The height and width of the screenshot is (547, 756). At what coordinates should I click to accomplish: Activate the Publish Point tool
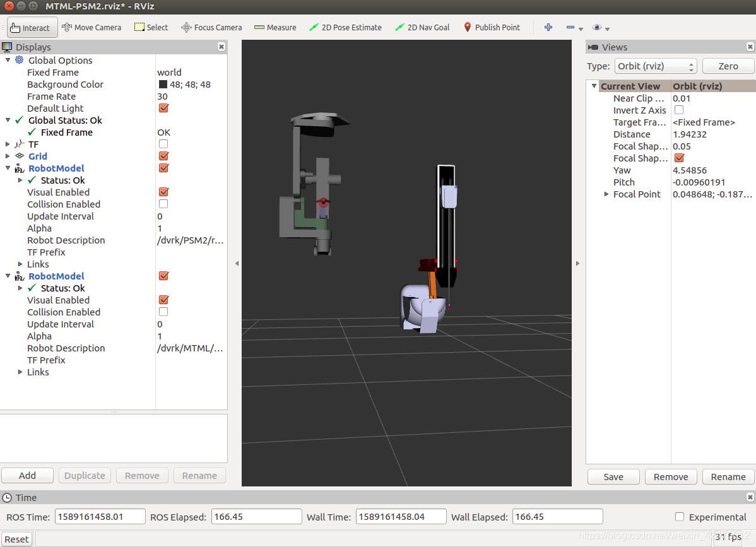[492, 28]
